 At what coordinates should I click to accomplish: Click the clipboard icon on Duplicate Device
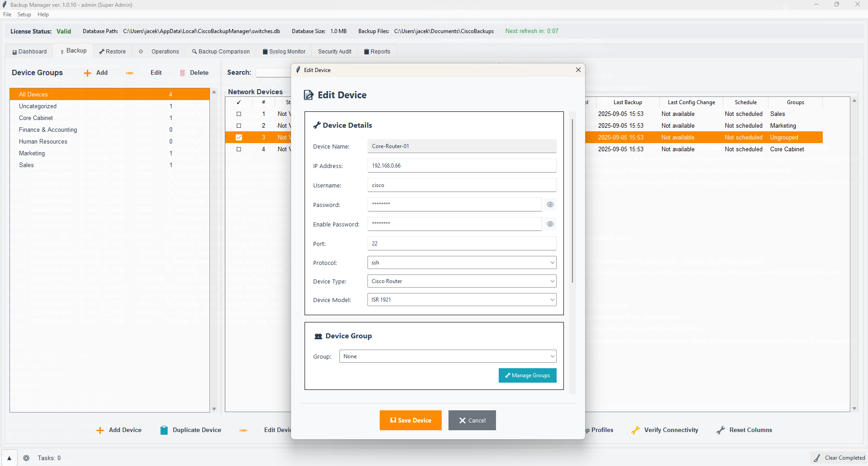(164, 430)
